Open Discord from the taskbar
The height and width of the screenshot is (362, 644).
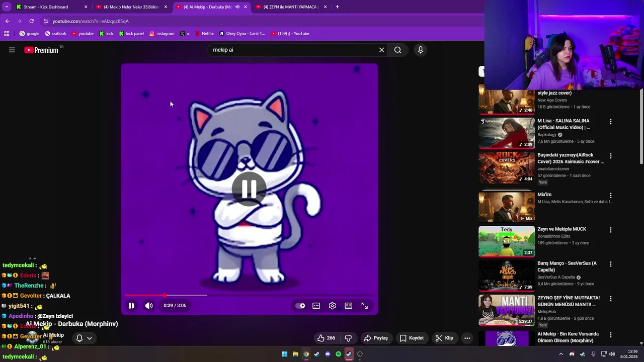pyautogui.click(x=328, y=354)
